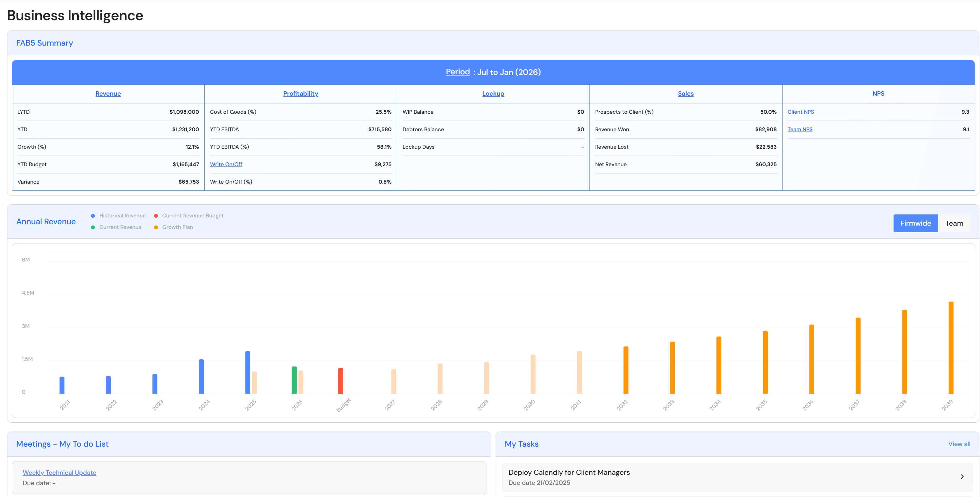Open the Deploy Calendly task chevron arrow

pyautogui.click(x=962, y=477)
